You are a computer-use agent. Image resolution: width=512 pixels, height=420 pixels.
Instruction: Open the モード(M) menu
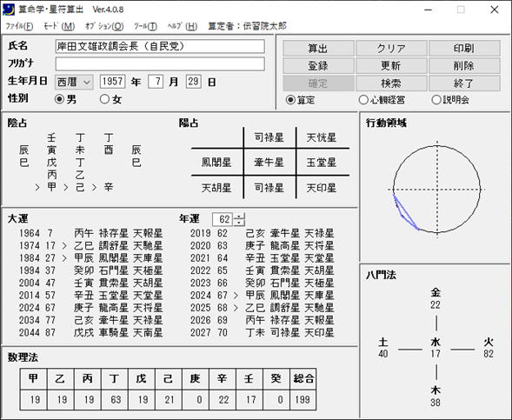(59, 26)
